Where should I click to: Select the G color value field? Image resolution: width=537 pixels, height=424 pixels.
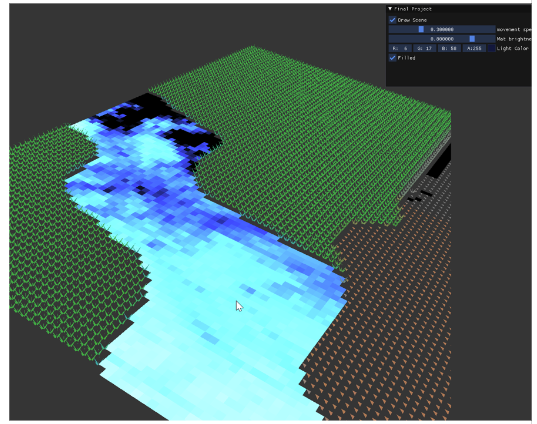click(425, 48)
